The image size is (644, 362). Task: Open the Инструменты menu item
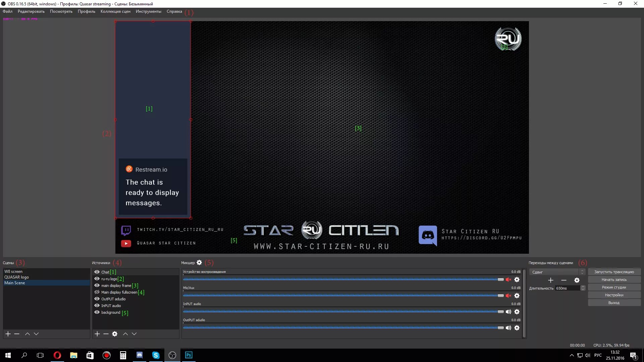tap(149, 11)
